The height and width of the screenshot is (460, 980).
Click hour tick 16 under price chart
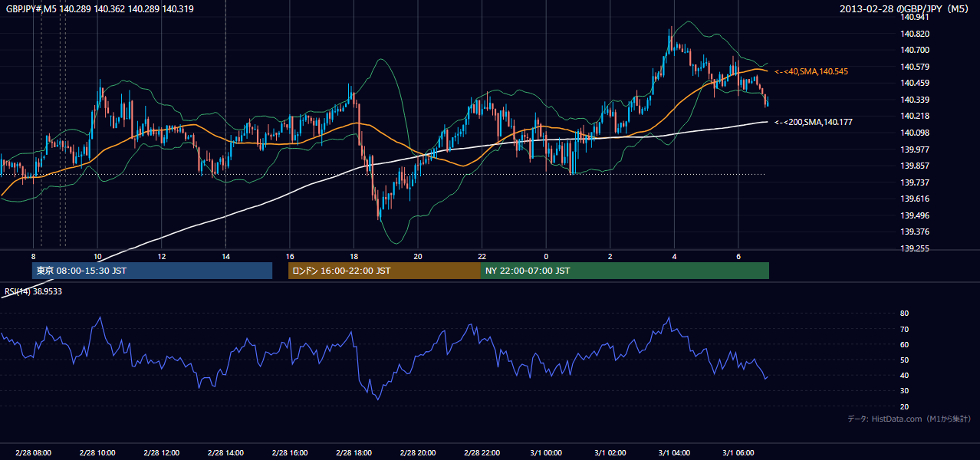(290, 256)
